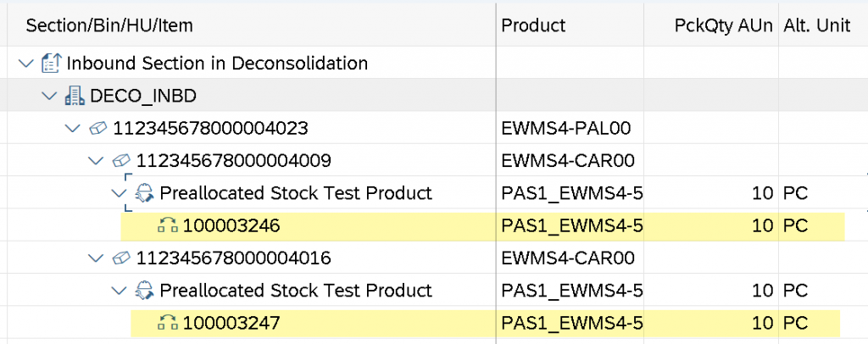This screenshot has width=868, height=344.
Task: Collapse Inbound Section in Deconsolidation node
Action: point(26,63)
